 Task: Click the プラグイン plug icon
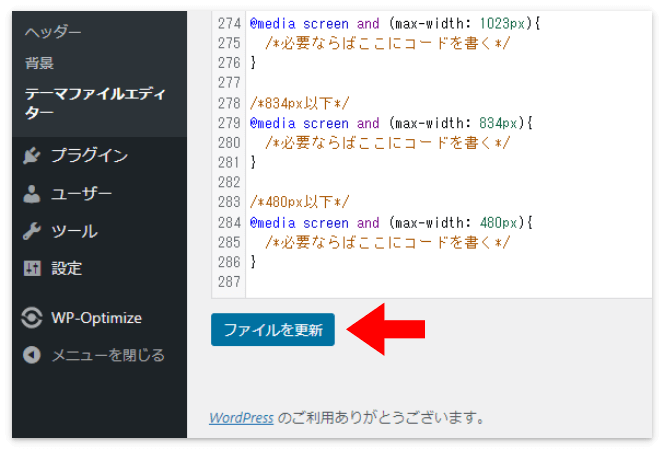[x=32, y=155]
